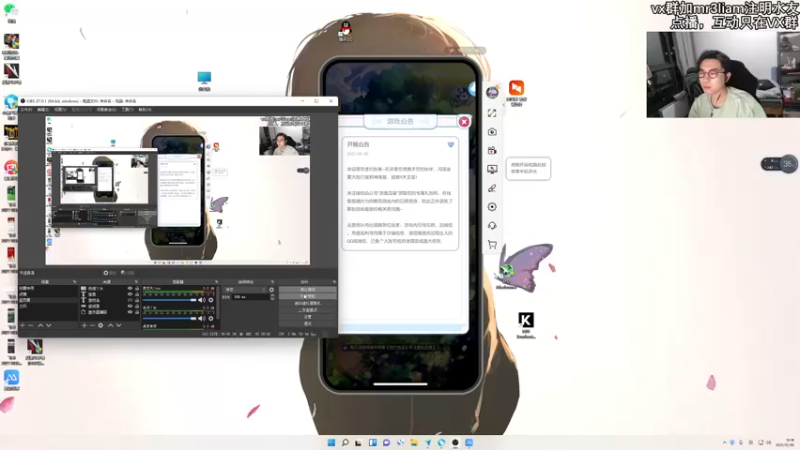The height and width of the screenshot is (450, 800).
Task: Toggle visibility eye of fifth source row
Action: pyautogui.click(x=130, y=312)
